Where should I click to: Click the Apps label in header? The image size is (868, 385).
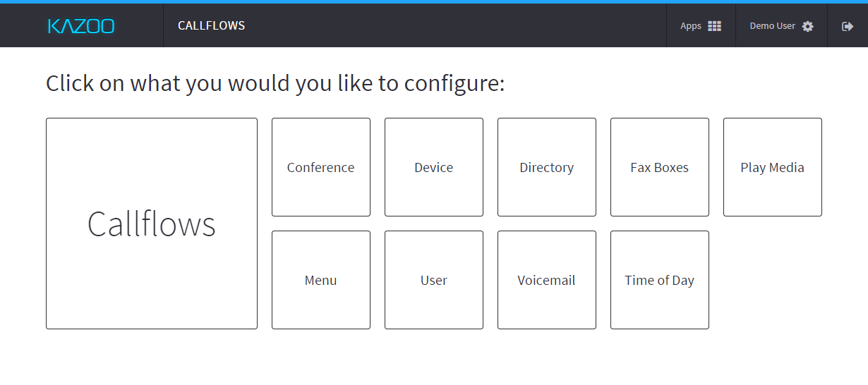pyautogui.click(x=691, y=26)
